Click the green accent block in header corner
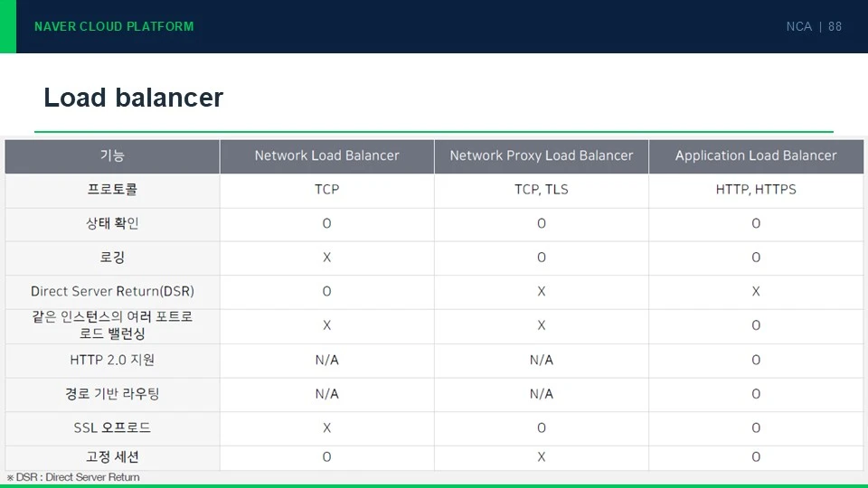The image size is (868, 488). point(8,26)
